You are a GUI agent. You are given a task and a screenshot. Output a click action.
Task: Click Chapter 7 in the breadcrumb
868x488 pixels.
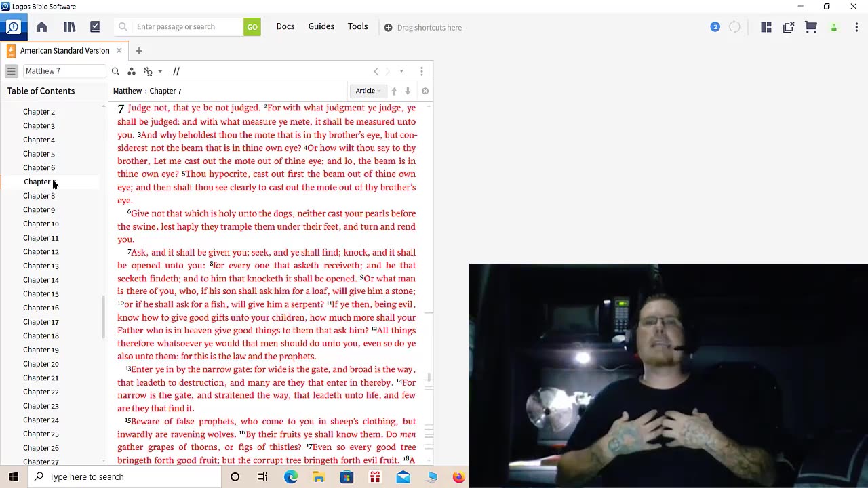point(165,91)
